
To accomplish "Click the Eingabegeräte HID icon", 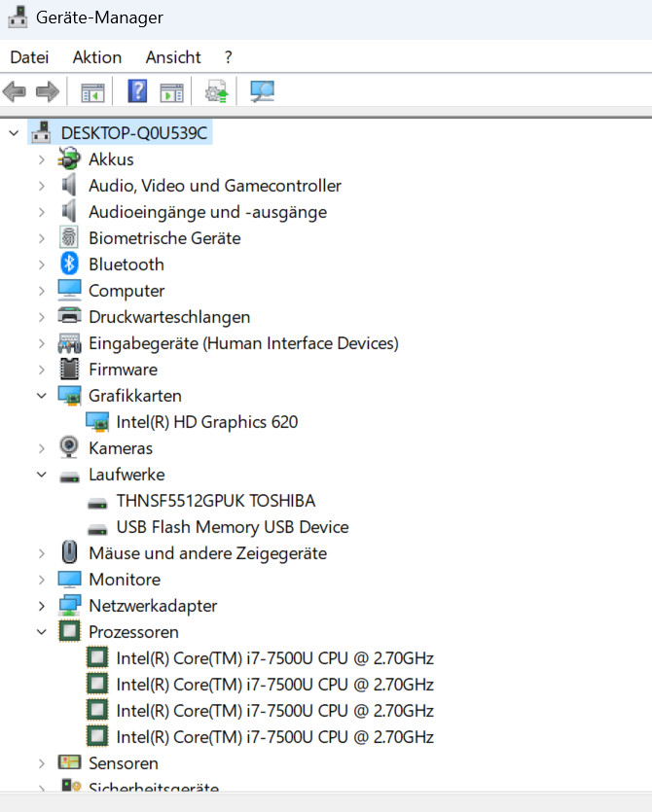I will pos(69,343).
